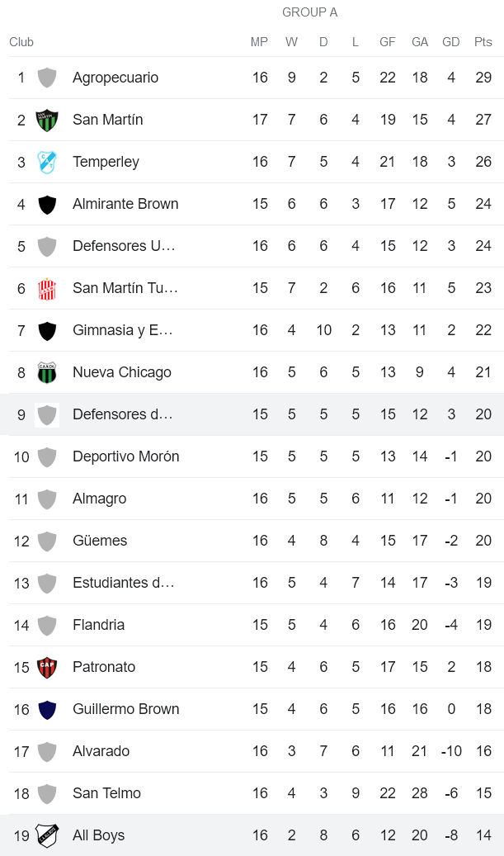The image size is (504, 856).
Task: Open the Deportivo Morón team page
Action: click(124, 456)
